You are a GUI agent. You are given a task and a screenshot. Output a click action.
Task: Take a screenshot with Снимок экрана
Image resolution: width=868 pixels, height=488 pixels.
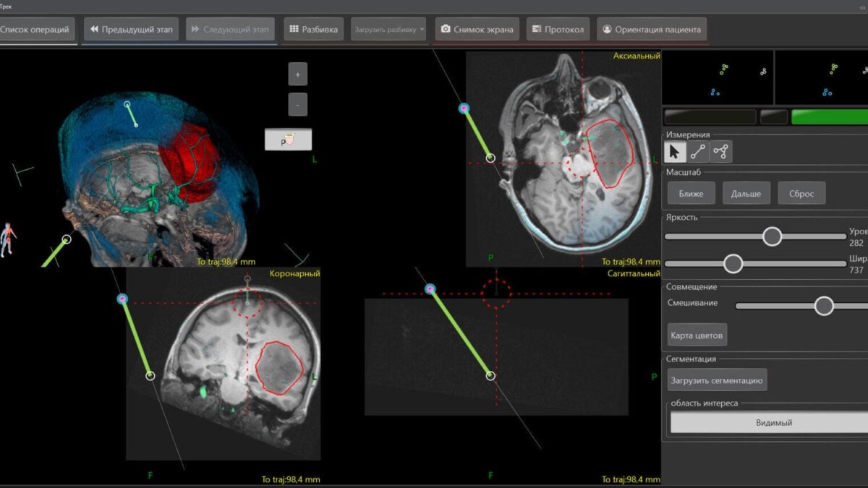pyautogui.click(x=477, y=30)
